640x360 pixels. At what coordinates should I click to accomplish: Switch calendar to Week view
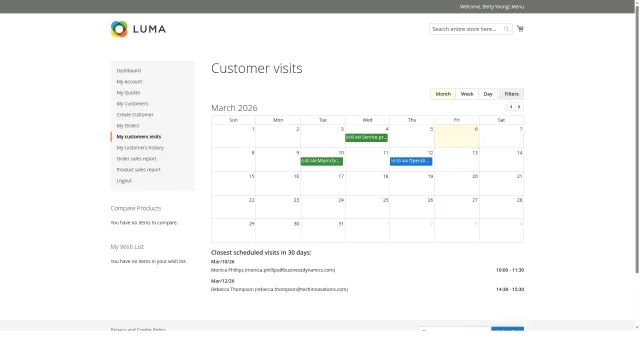467,94
